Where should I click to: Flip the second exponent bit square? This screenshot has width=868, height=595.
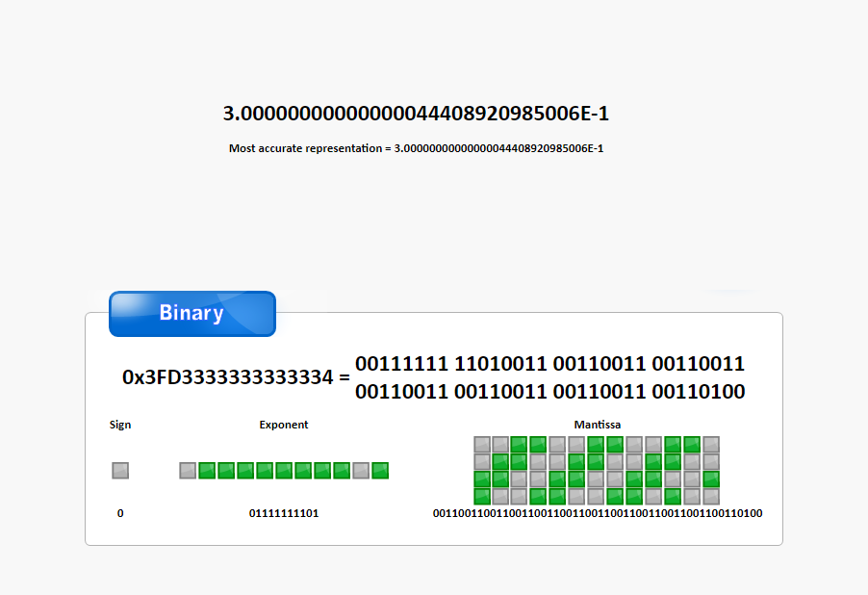207,471
